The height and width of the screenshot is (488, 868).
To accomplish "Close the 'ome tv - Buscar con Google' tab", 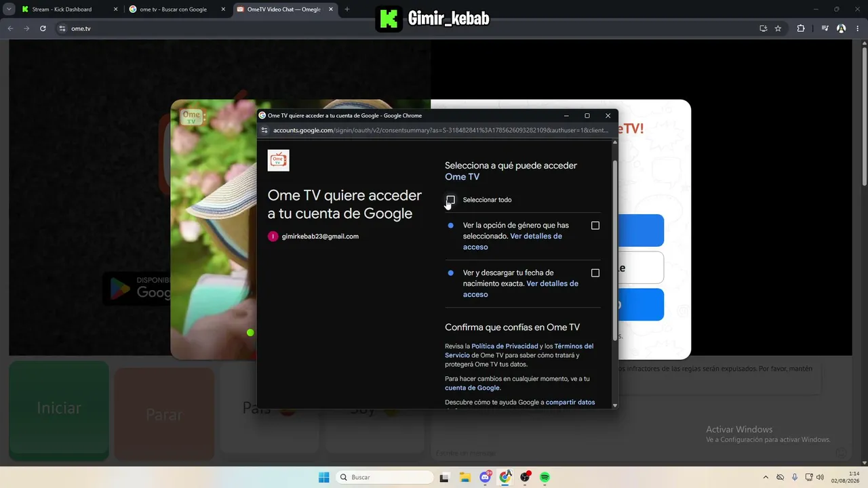I will 222,9.
